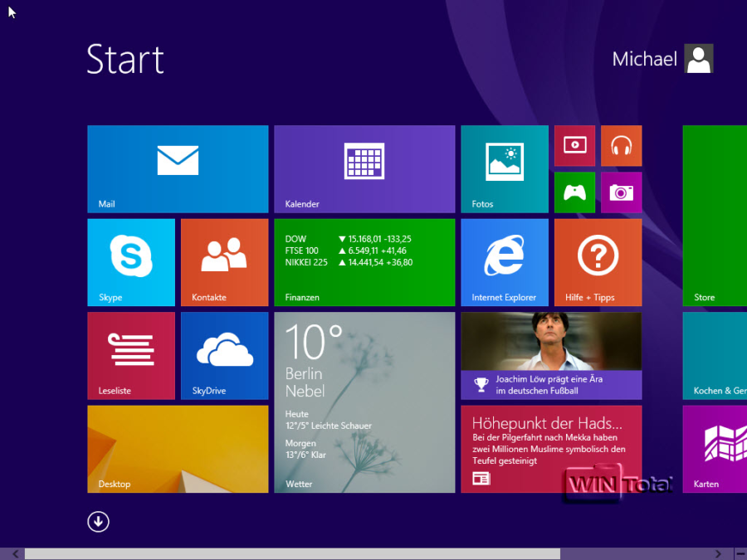The height and width of the screenshot is (560, 747).
Task: Open the Joachim Löw sports news tile
Action: 551,356
